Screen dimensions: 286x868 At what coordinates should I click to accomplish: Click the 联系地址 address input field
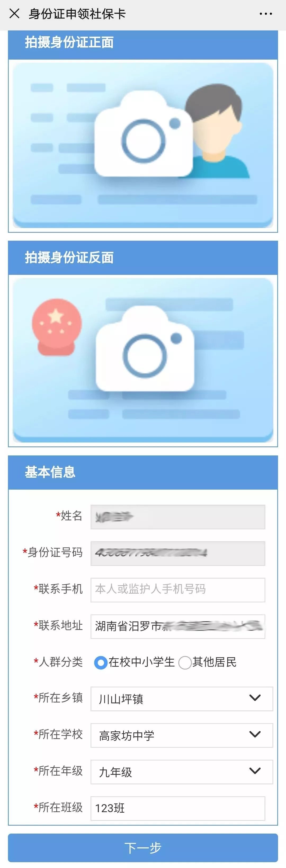(x=178, y=627)
